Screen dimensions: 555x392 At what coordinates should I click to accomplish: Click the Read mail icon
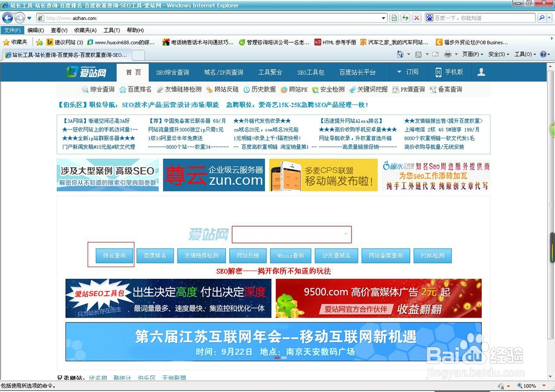click(x=435, y=54)
